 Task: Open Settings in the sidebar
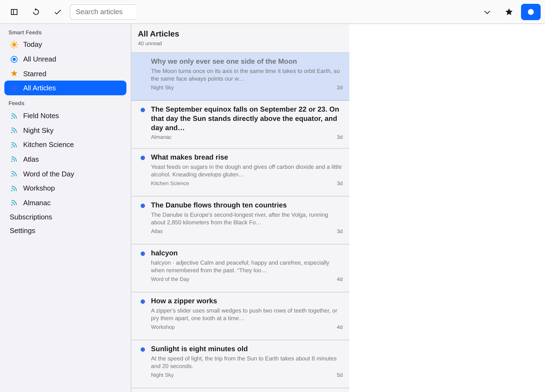[22, 231]
